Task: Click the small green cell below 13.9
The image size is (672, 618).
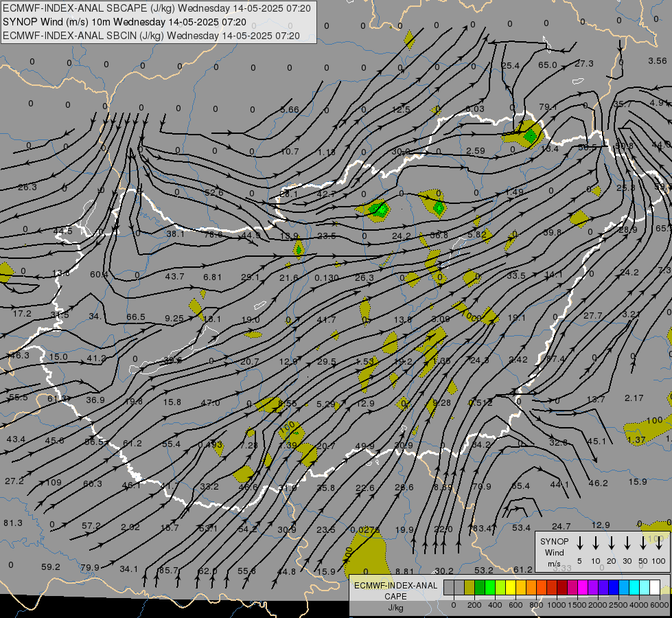Action: tap(299, 249)
